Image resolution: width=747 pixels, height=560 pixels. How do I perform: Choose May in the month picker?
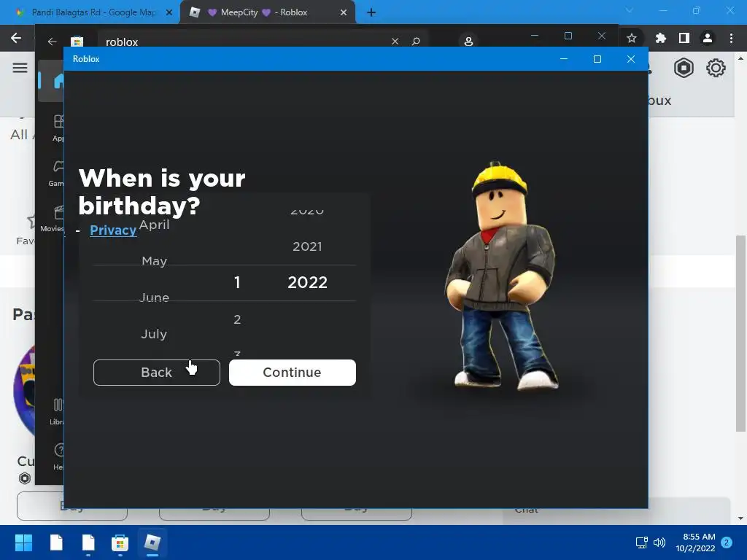pyautogui.click(x=155, y=261)
